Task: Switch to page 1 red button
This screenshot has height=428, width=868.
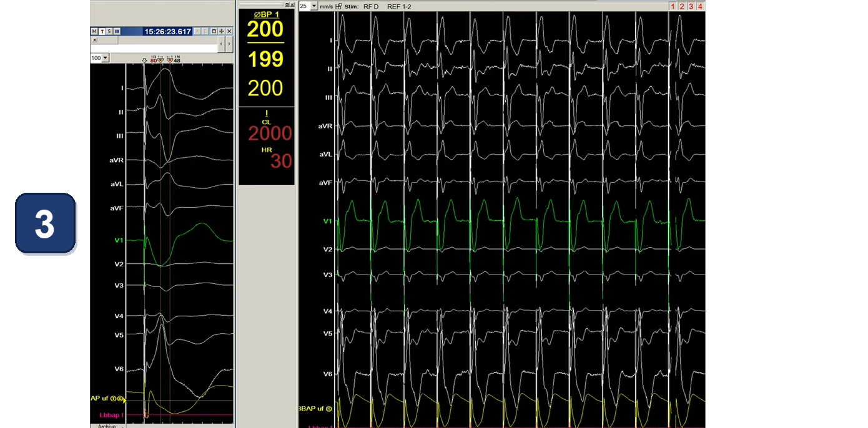Action: pos(673,6)
